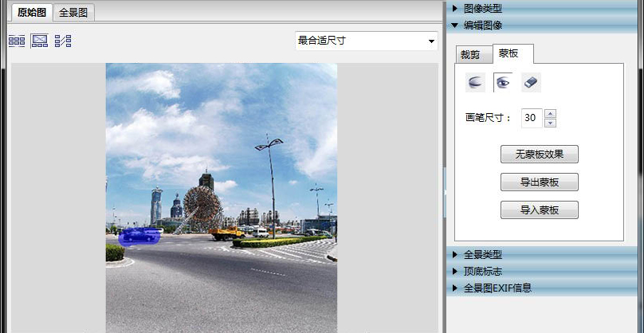The height and width of the screenshot is (333, 644).
Task: Select the grid thumbnail view icon
Action: click(x=16, y=41)
